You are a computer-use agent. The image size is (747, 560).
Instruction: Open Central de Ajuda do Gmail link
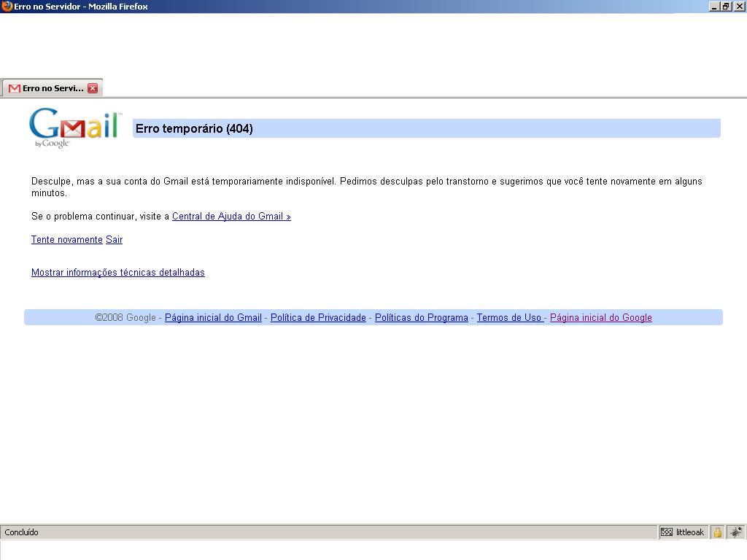click(231, 216)
